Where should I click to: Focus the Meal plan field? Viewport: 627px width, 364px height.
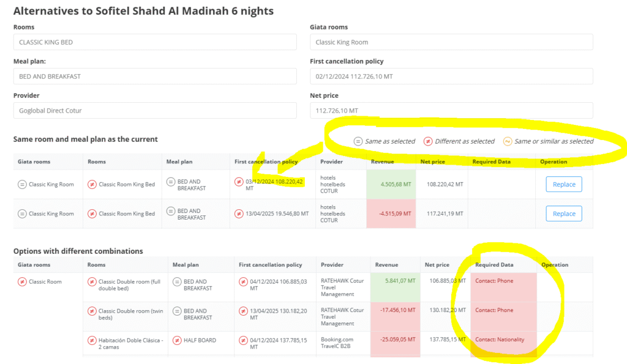pyautogui.click(x=155, y=76)
